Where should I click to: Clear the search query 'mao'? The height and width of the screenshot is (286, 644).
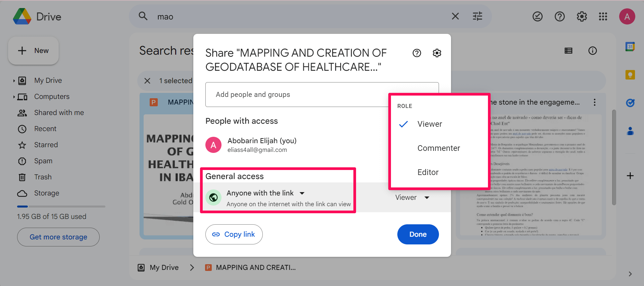(x=455, y=16)
